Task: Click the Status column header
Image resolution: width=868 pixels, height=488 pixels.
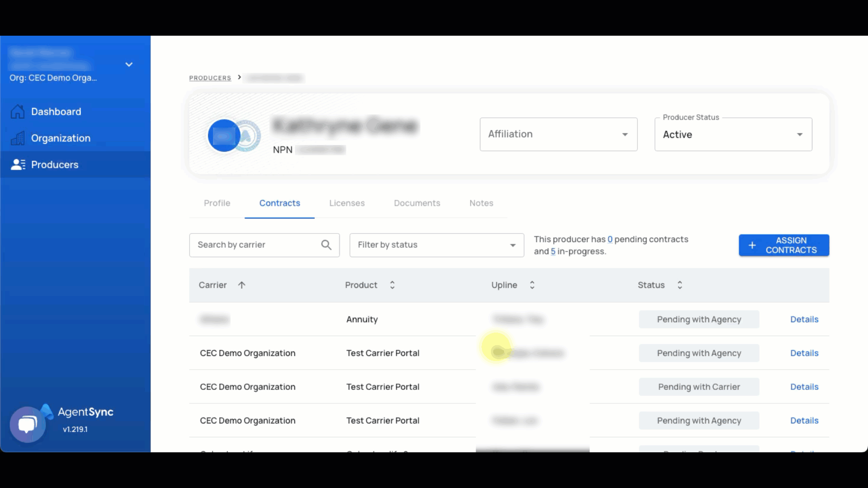Action: point(651,285)
